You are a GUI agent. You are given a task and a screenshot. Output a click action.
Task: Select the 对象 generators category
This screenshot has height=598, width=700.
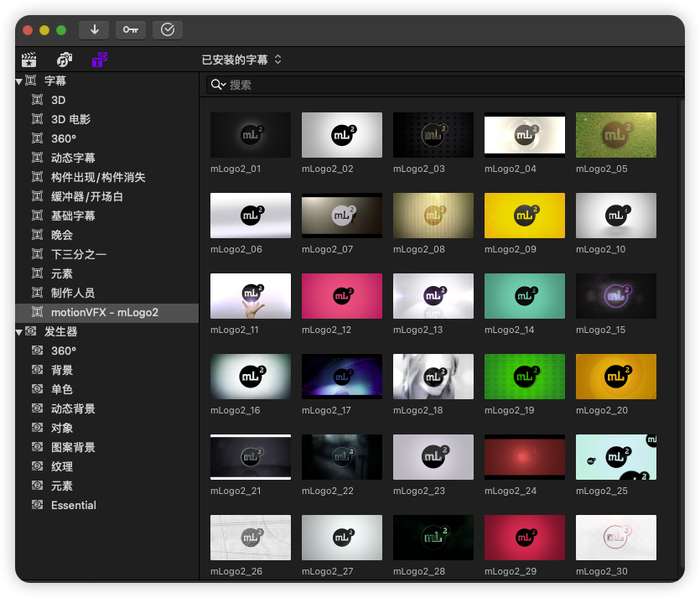click(107, 428)
